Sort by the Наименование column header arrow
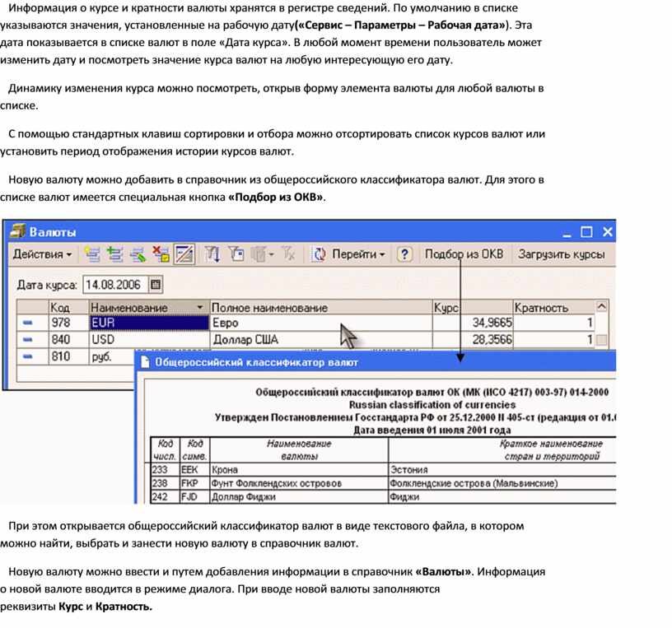672x628 pixels. (x=200, y=308)
